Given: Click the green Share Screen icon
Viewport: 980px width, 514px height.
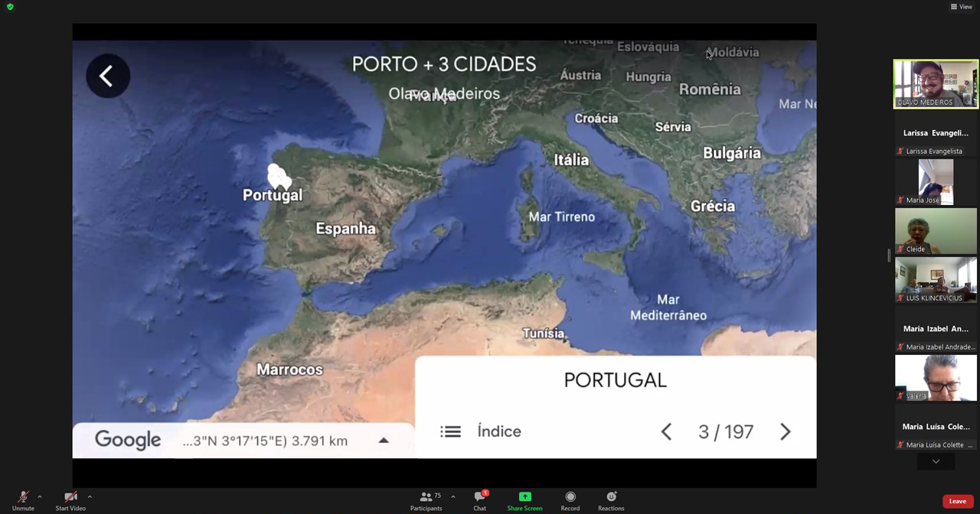Looking at the screenshot, I should [524, 497].
